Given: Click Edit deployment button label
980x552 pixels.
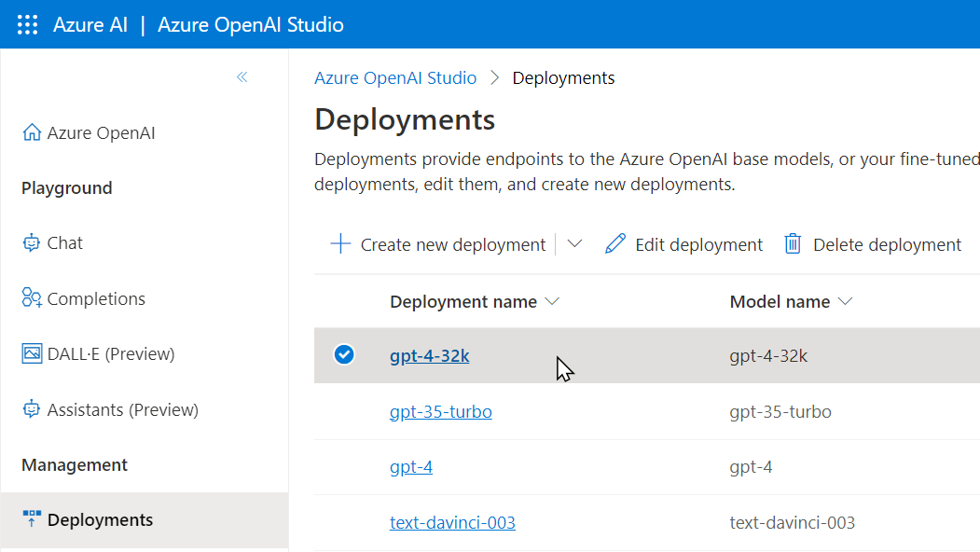Looking at the screenshot, I should pyautogui.click(x=698, y=244).
